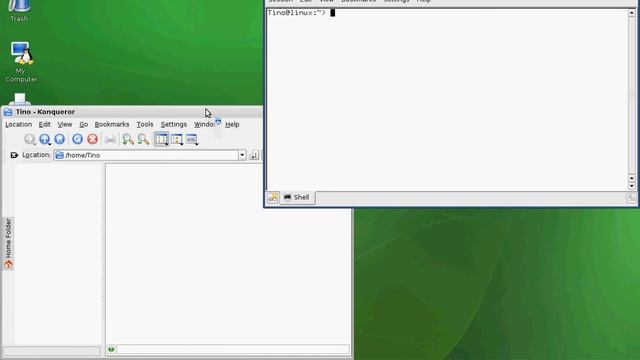
Task: Click the /home/Tino location input field
Action: (146, 155)
